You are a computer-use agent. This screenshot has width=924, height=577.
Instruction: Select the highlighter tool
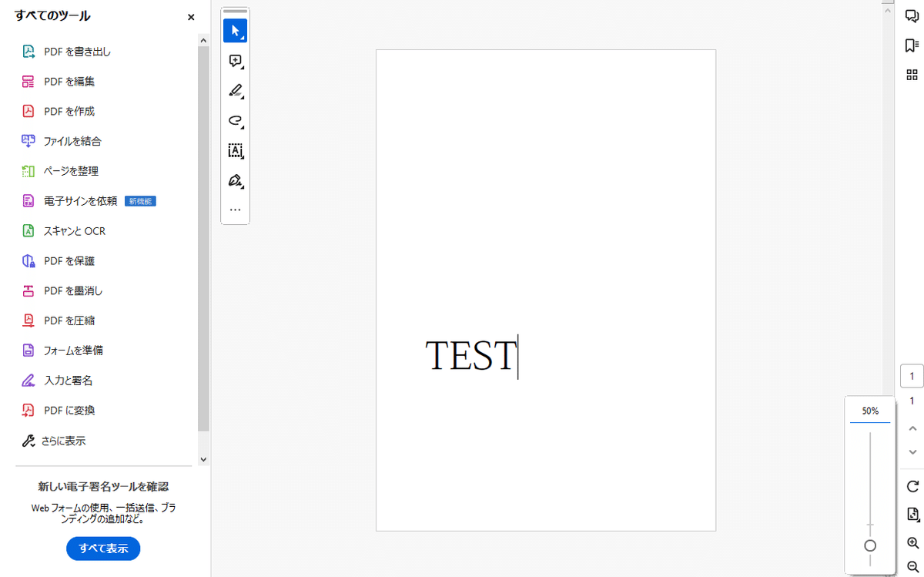(x=235, y=91)
